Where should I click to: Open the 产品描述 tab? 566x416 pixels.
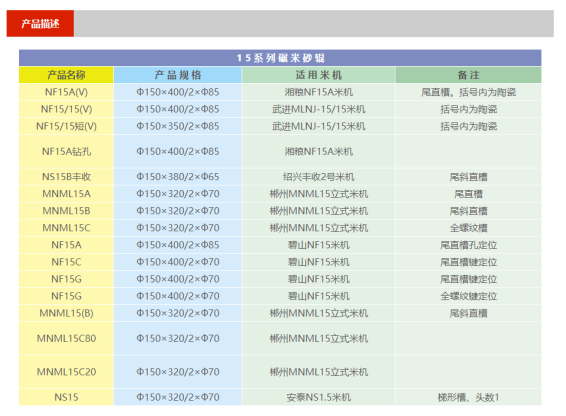tap(40, 23)
